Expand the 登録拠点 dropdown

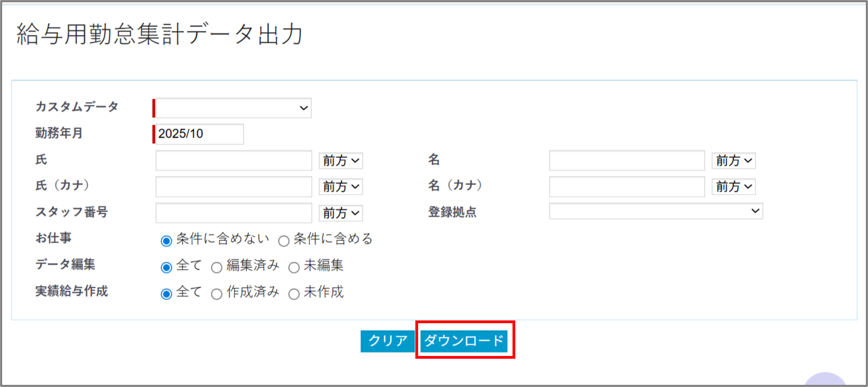tap(656, 211)
